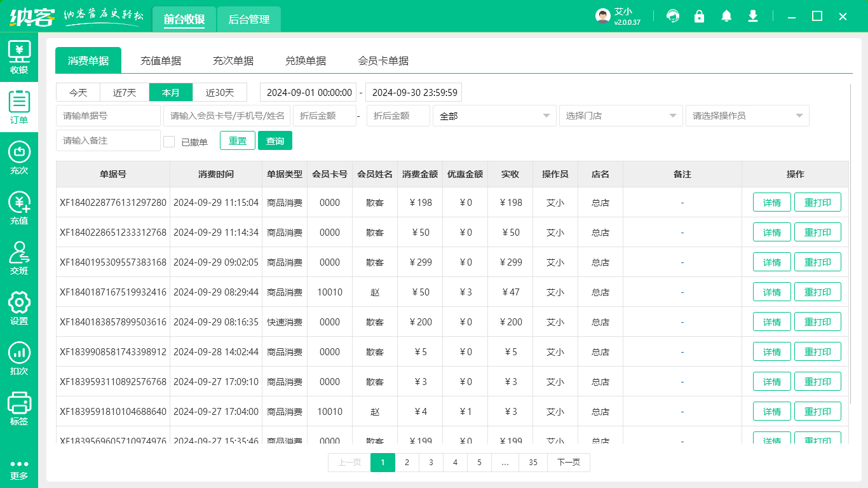Switch to the 后台管理 tab
Screen dimensions: 868x488
[x=248, y=20]
